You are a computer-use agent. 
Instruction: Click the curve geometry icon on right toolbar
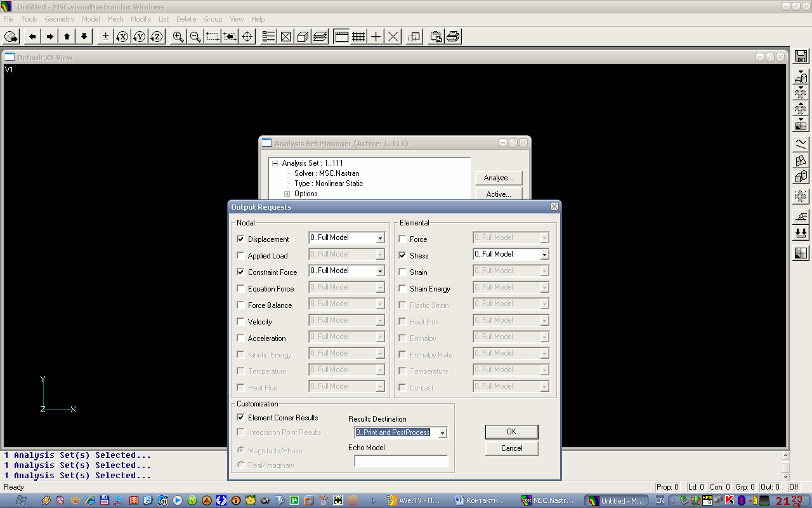point(801,144)
